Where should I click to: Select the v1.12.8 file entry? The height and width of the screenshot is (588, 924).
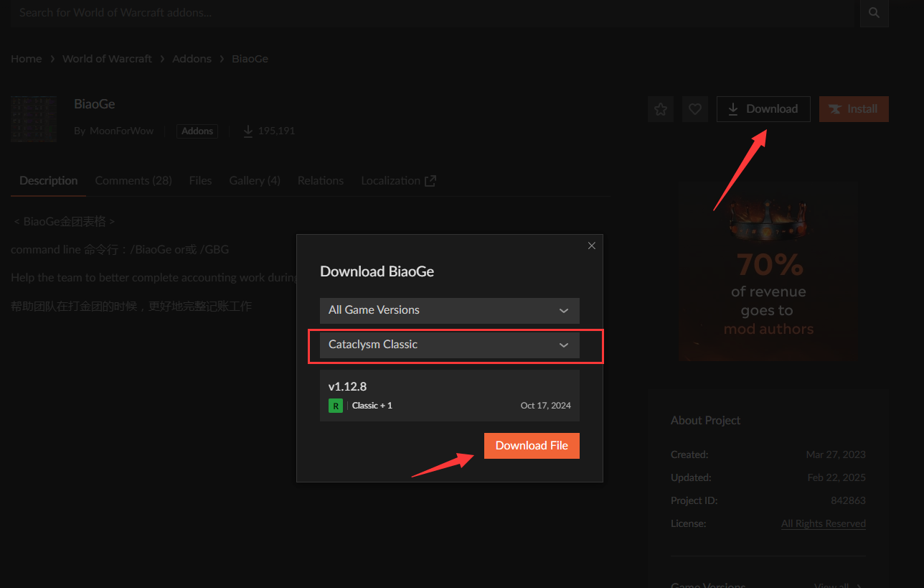point(450,396)
